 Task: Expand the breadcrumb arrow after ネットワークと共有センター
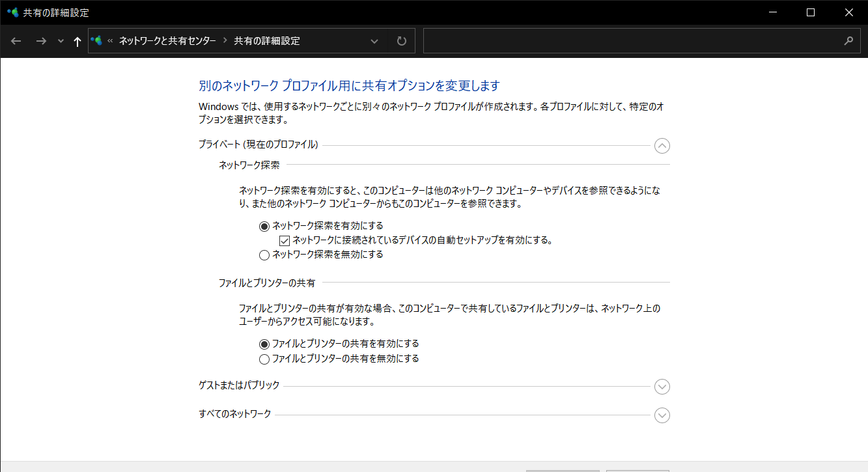click(x=225, y=40)
